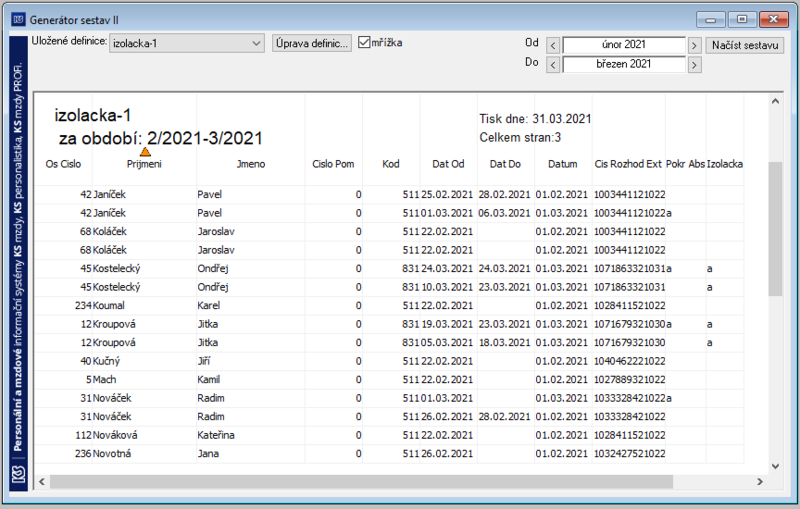Viewport: 800px width, 509px height.
Task: Click the KS app icon in title bar
Action: 18,20
